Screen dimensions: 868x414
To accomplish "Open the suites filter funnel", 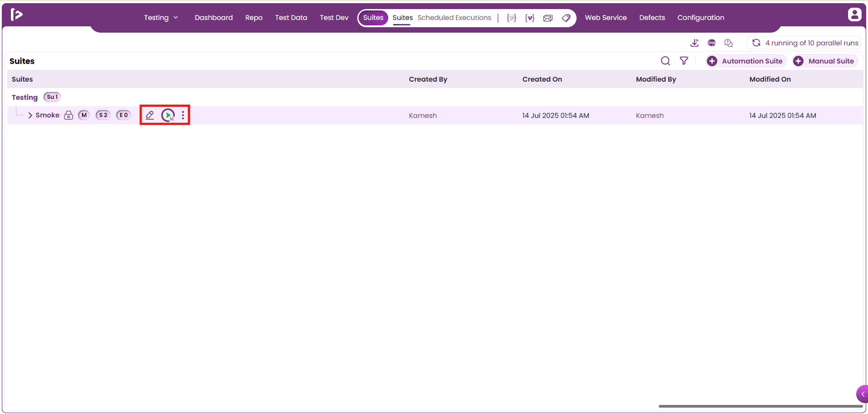I will pos(684,61).
